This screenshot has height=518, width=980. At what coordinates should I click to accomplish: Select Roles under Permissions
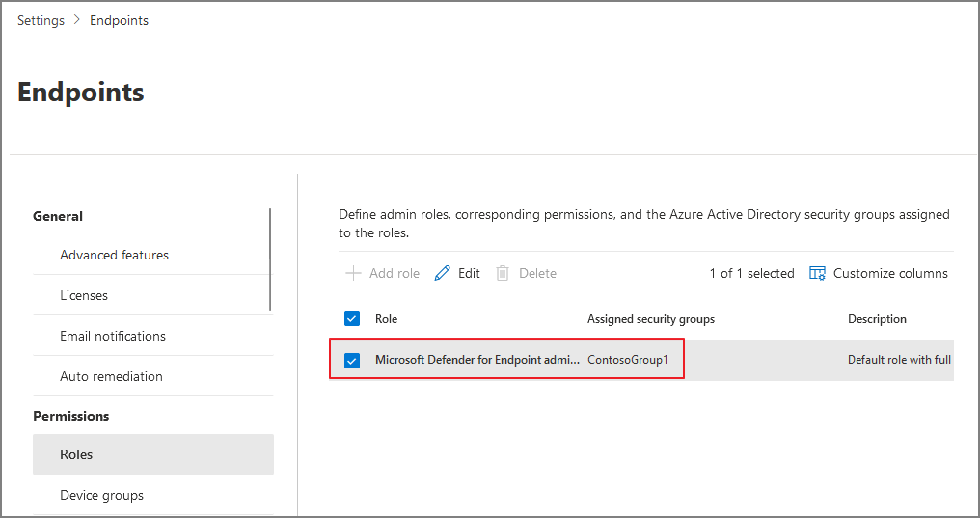(x=153, y=454)
